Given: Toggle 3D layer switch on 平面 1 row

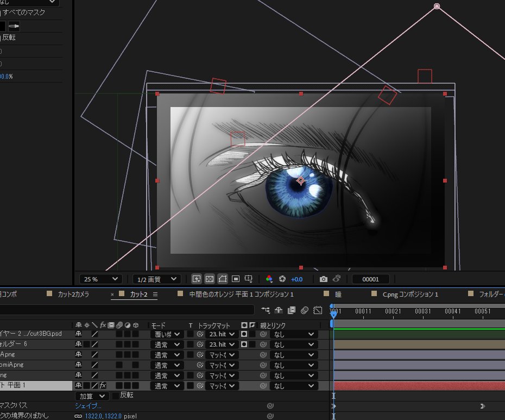Looking at the screenshot, I should tap(136, 386).
